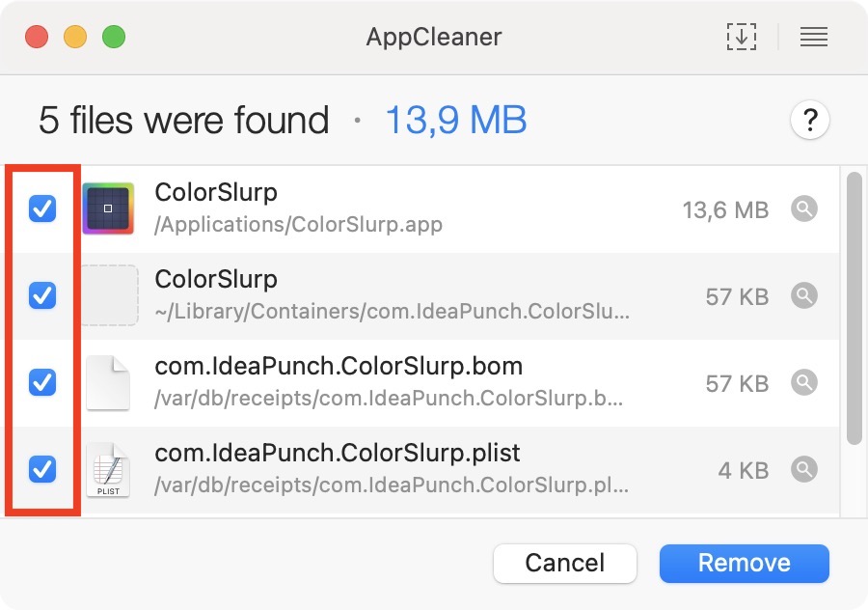Click the question mark help button
Screen dimensions: 868x610
pyautogui.click(x=810, y=121)
